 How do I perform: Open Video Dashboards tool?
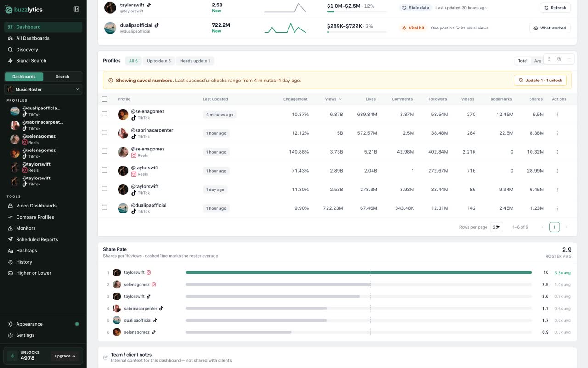[43, 206]
